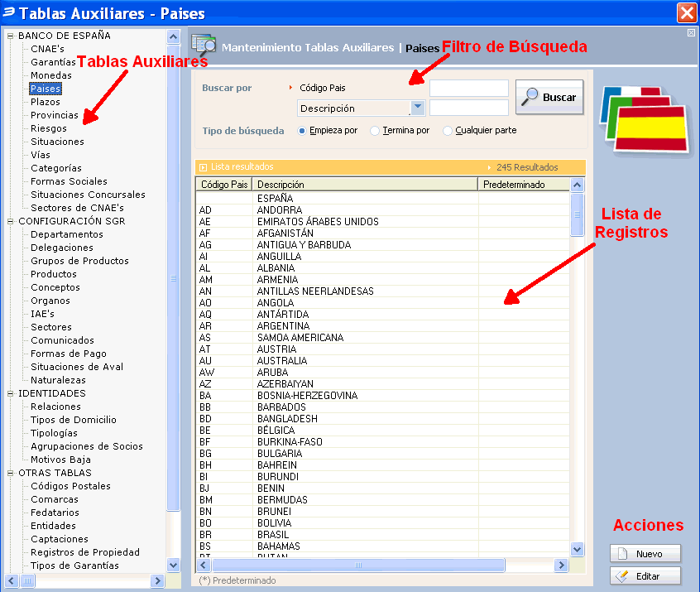The image size is (700, 592).
Task: Select the Termina por radio button
Action: [x=375, y=131]
